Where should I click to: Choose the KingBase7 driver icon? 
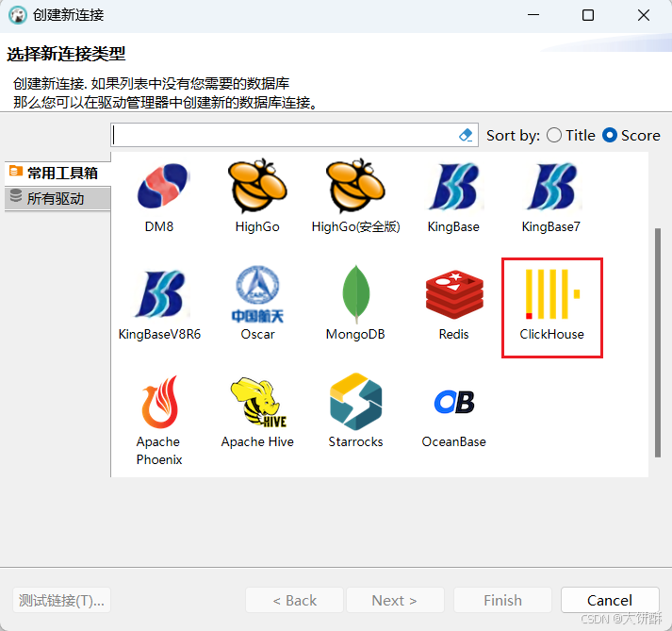pos(553,186)
